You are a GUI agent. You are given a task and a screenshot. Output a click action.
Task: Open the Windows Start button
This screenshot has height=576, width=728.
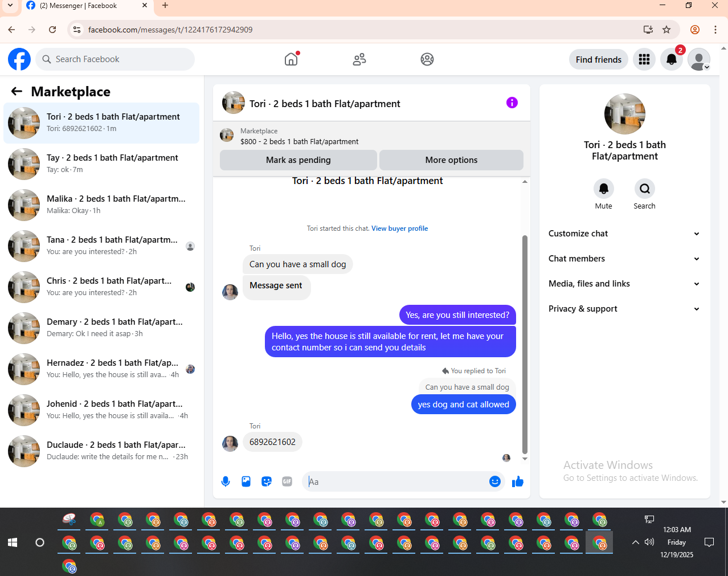click(13, 542)
